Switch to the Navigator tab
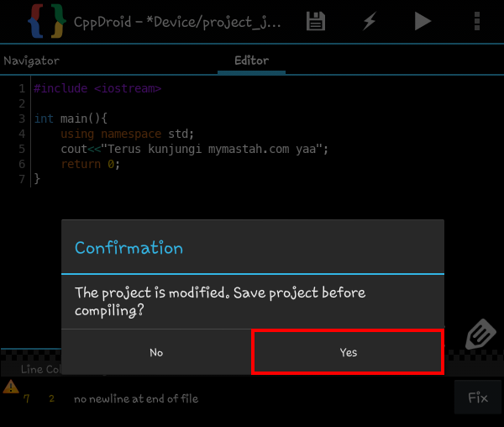The width and height of the screenshot is (504, 427). coord(32,61)
